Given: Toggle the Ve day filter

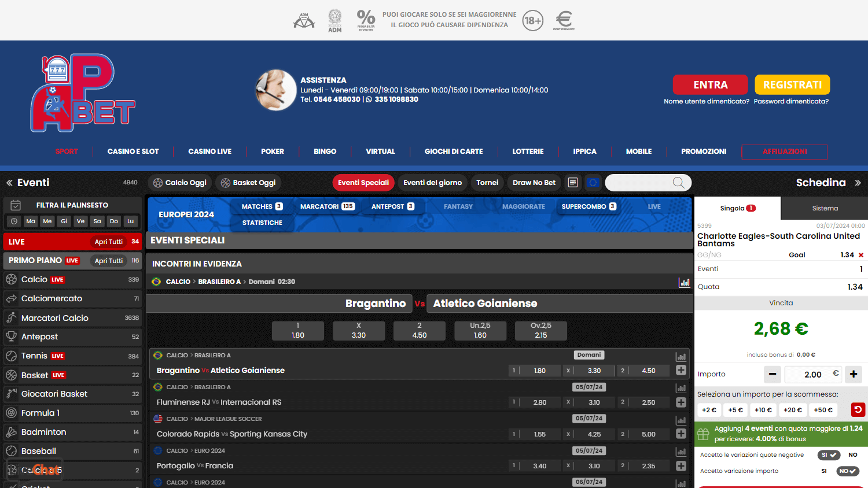Looking at the screenshot, I should [x=80, y=221].
